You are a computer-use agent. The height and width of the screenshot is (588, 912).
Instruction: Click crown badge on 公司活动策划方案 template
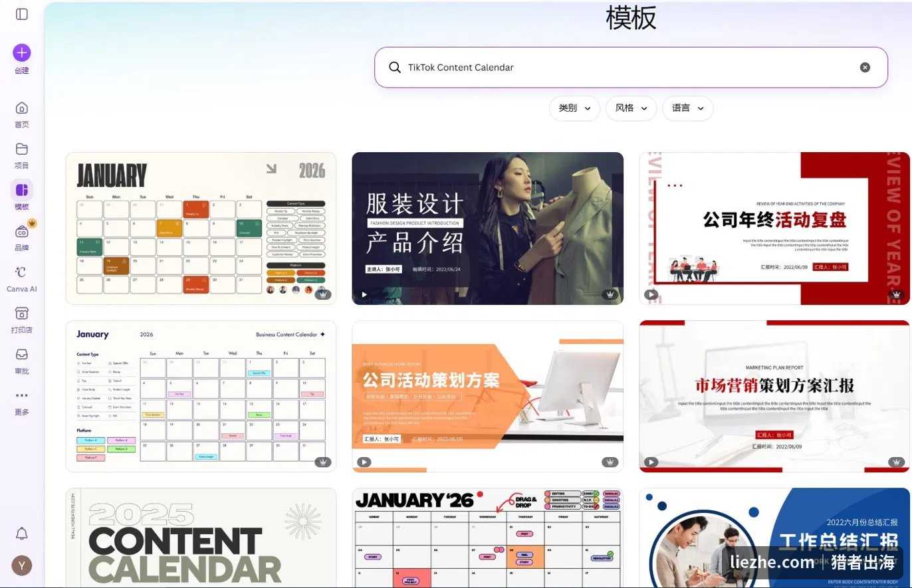(x=610, y=462)
